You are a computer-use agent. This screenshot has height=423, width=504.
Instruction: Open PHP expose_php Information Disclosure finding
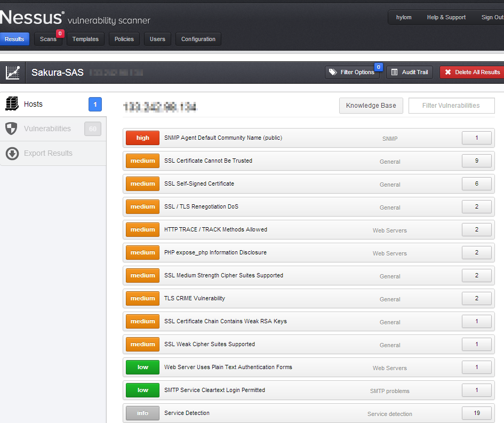coord(309,253)
